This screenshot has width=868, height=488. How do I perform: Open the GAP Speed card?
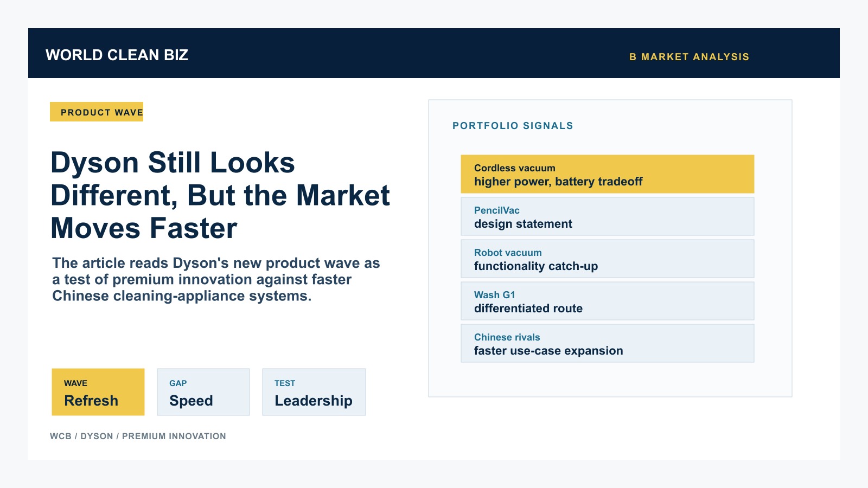point(203,392)
